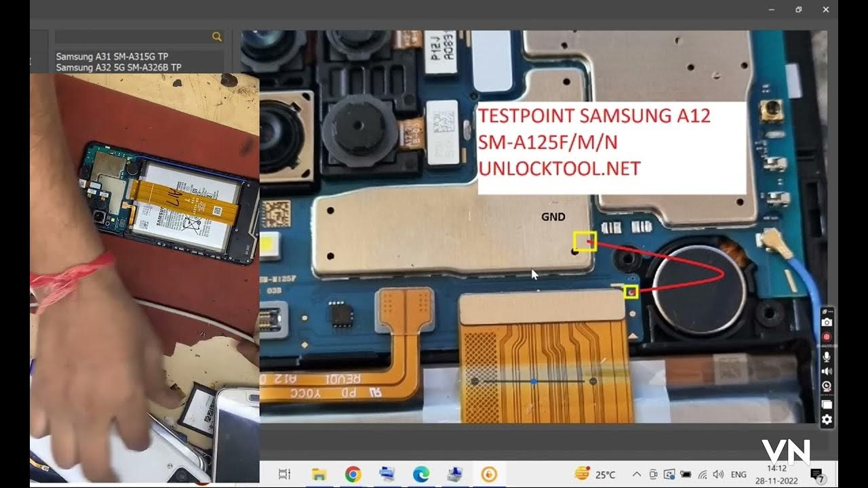Open recordings gallery in recorder toolbar
The height and width of the screenshot is (488, 868).
pyautogui.click(x=827, y=405)
